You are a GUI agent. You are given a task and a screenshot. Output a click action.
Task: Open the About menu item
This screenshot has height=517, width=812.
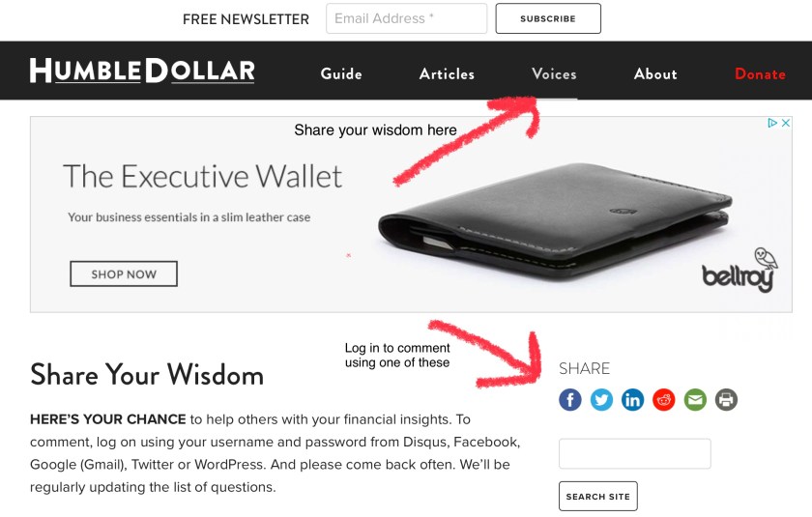(x=655, y=74)
